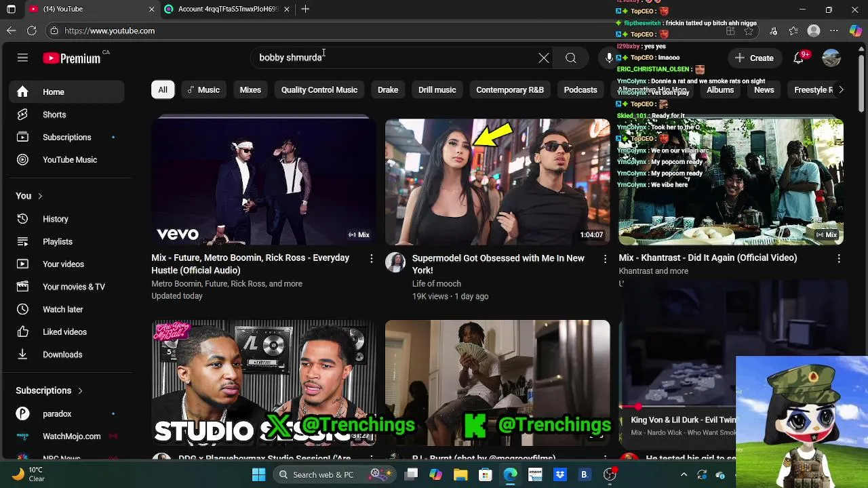Viewport: 868px width, 488px height.
Task: Open the Create dropdown
Action: [x=754, y=58]
